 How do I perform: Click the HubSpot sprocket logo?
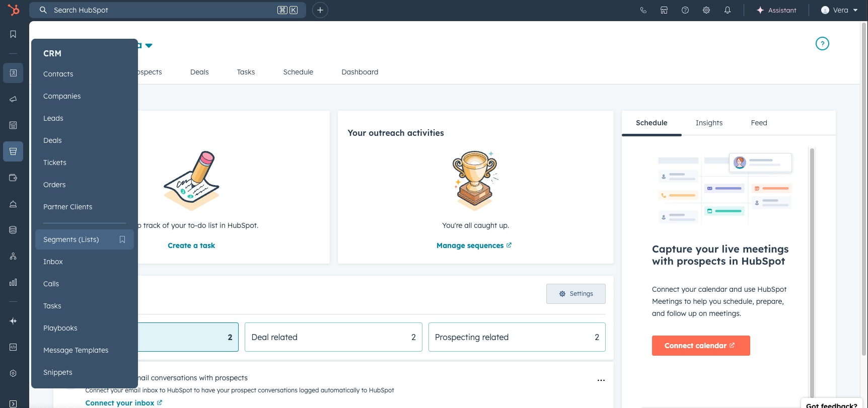(14, 10)
